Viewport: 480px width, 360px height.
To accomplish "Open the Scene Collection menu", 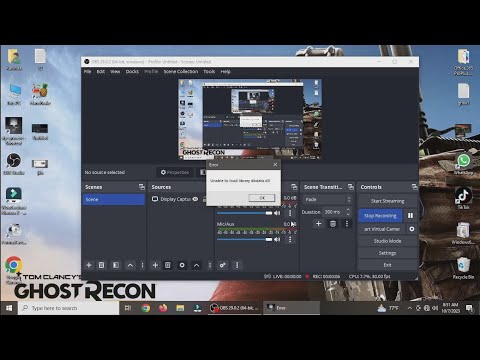I will click(x=181, y=72).
